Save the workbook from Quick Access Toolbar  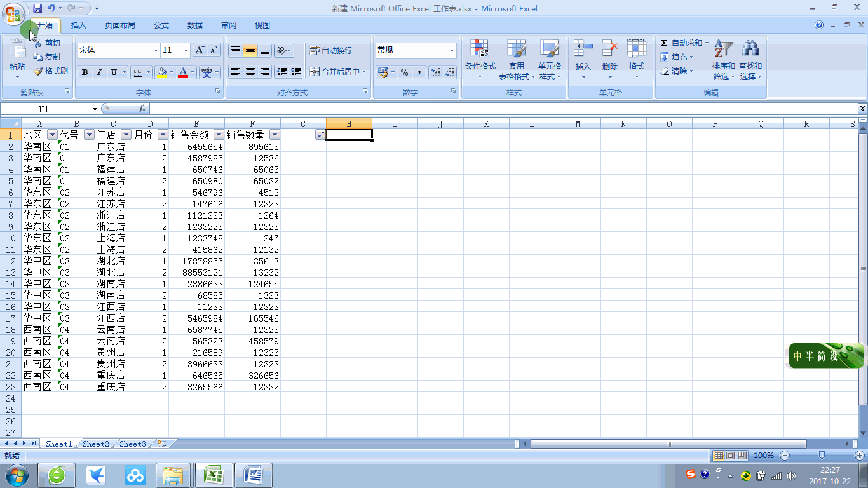pyautogui.click(x=37, y=8)
